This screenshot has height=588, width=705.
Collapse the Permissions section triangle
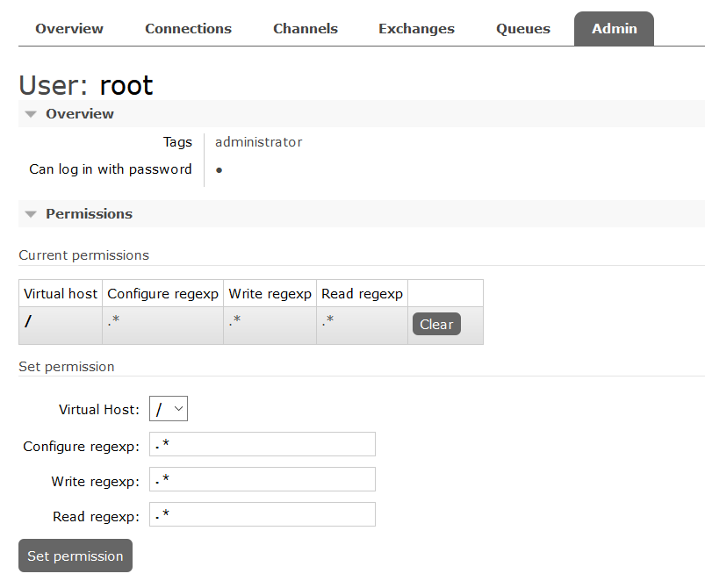pyautogui.click(x=31, y=214)
